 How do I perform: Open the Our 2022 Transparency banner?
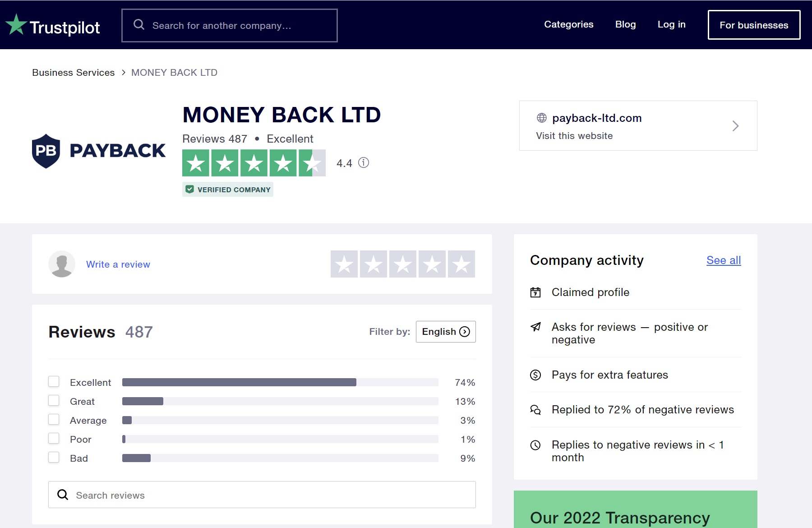[x=636, y=509]
